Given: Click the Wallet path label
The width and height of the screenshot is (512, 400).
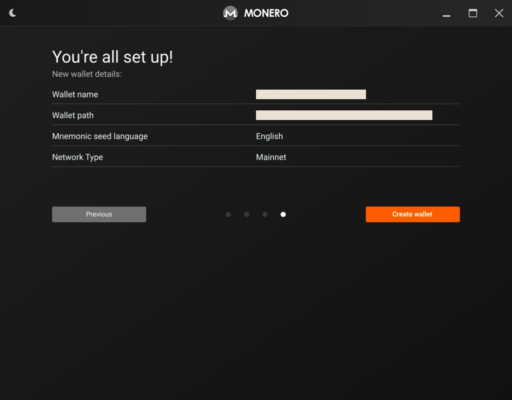Looking at the screenshot, I should pos(73,115).
